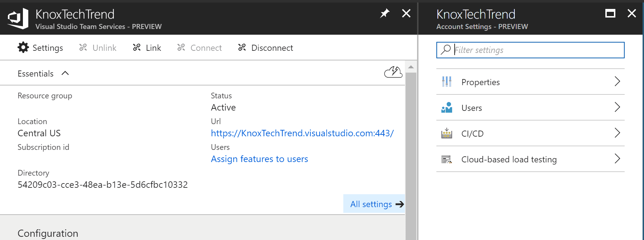Select the Directory ID text
Image resolution: width=644 pixels, height=240 pixels.
click(x=103, y=185)
